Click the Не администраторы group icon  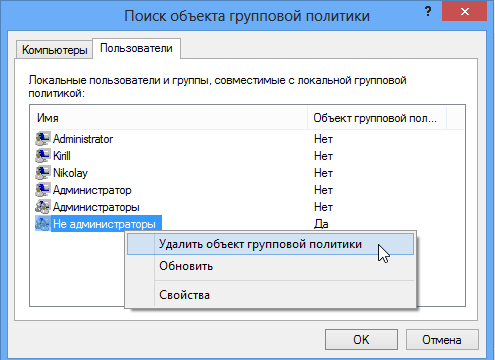[x=43, y=224]
